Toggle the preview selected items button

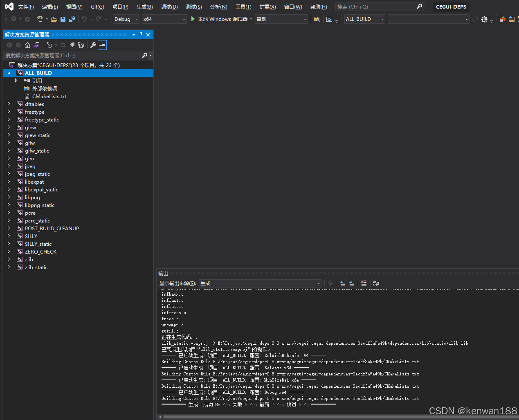pos(102,45)
